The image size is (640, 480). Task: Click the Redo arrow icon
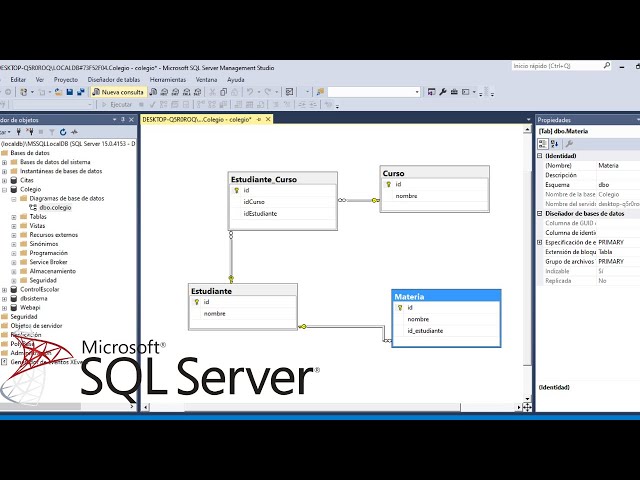click(x=268, y=92)
